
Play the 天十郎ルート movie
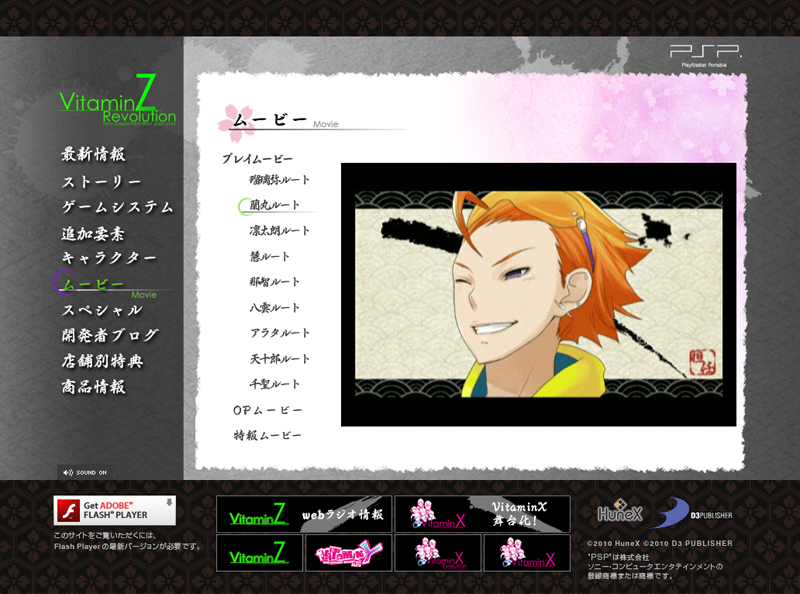point(280,359)
